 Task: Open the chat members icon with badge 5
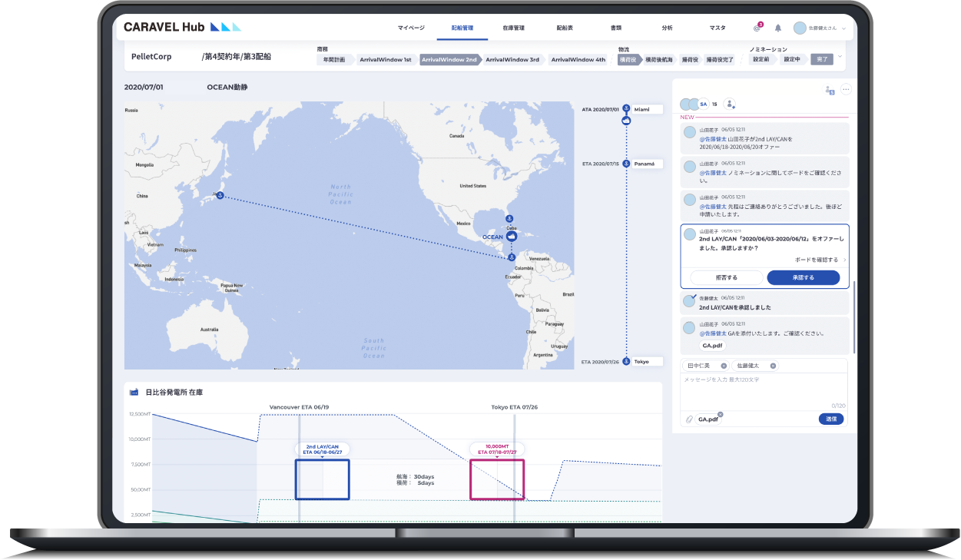[828, 90]
